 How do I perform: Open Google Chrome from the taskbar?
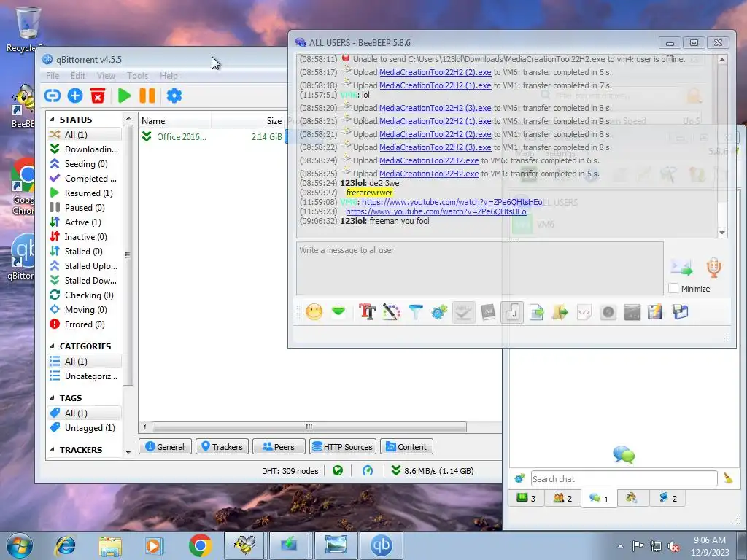pos(200,545)
